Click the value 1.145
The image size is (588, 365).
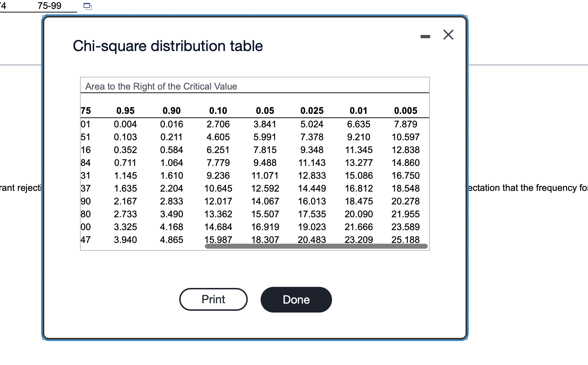pyautogui.click(x=125, y=176)
